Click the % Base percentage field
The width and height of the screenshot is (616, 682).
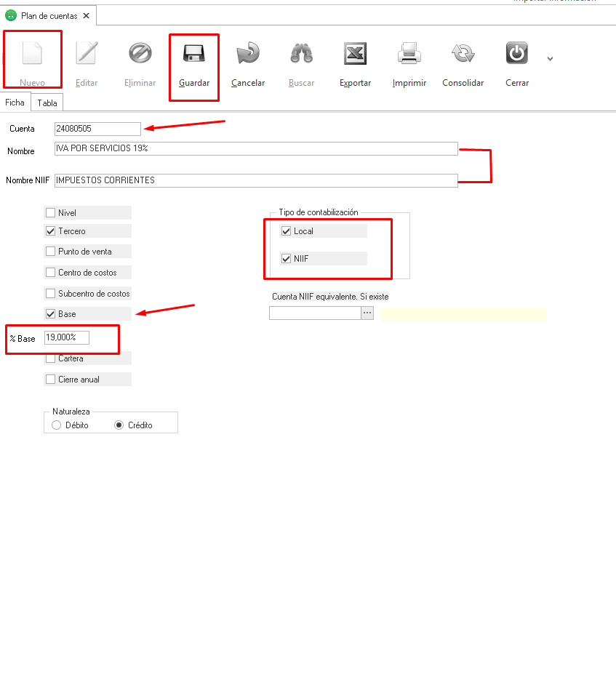tap(66, 337)
